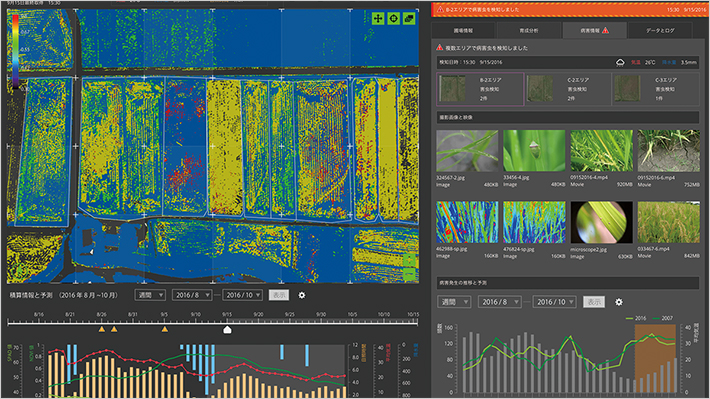Screen dimensions: 710x399
Task: Click the 積算情報と予測 title text
Action: (x=31, y=295)
